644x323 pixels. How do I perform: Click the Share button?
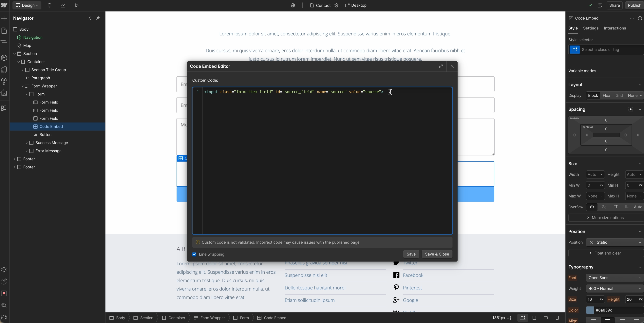[615, 5]
